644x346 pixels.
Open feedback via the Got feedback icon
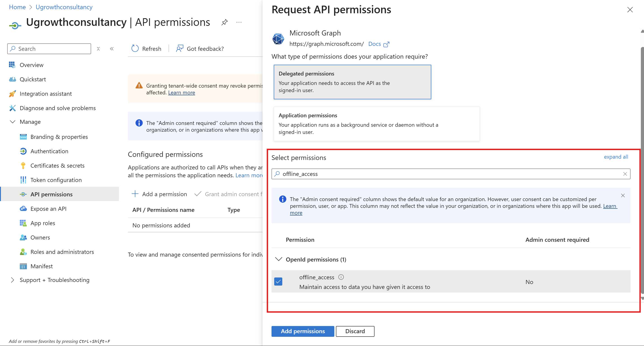coord(180,49)
